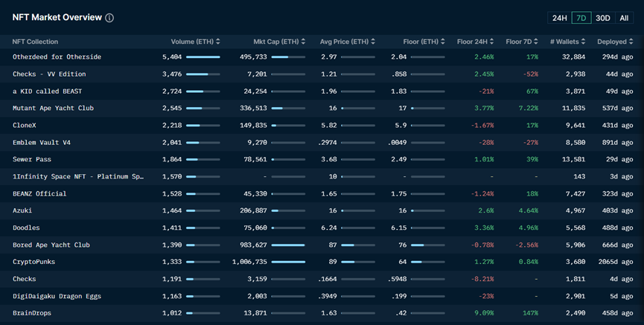644x325 pixels.
Task: Click the NFT Collection column header
Action: point(35,42)
